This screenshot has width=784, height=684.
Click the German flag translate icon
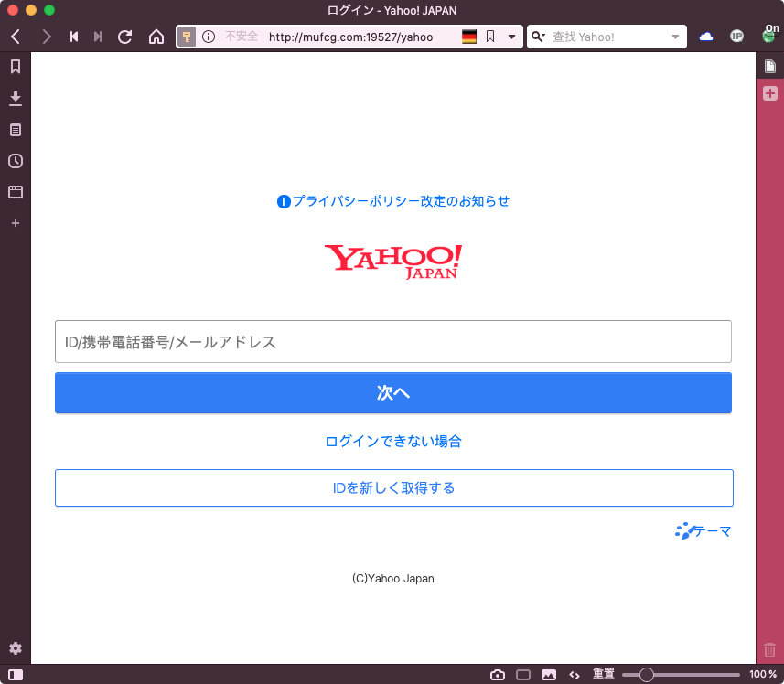469,37
